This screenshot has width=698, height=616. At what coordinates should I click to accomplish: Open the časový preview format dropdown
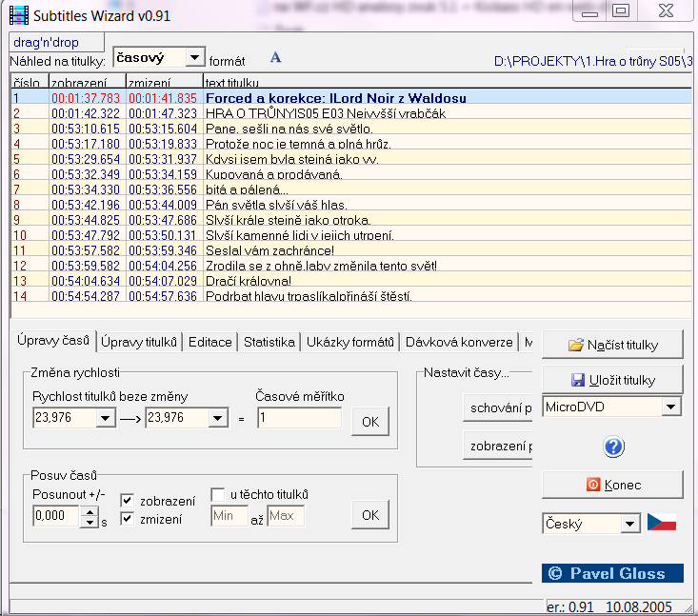click(194, 58)
